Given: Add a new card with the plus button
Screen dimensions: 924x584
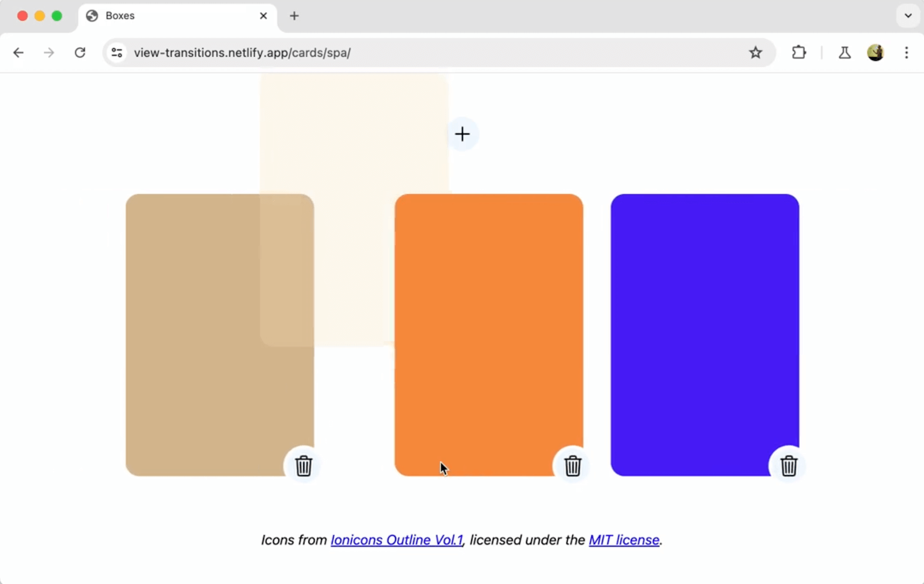Looking at the screenshot, I should point(462,134).
